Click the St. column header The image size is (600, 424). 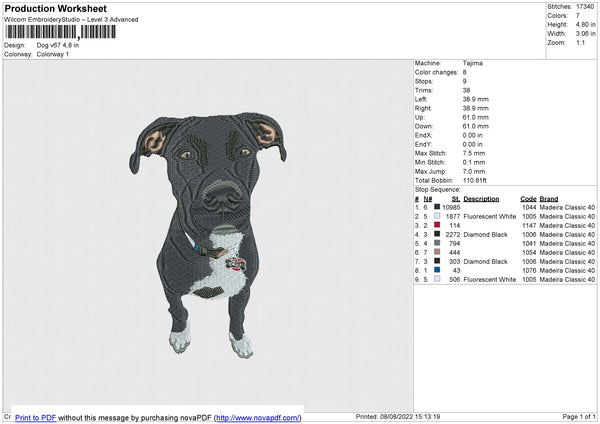pyautogui.click(x=455, y=198)
